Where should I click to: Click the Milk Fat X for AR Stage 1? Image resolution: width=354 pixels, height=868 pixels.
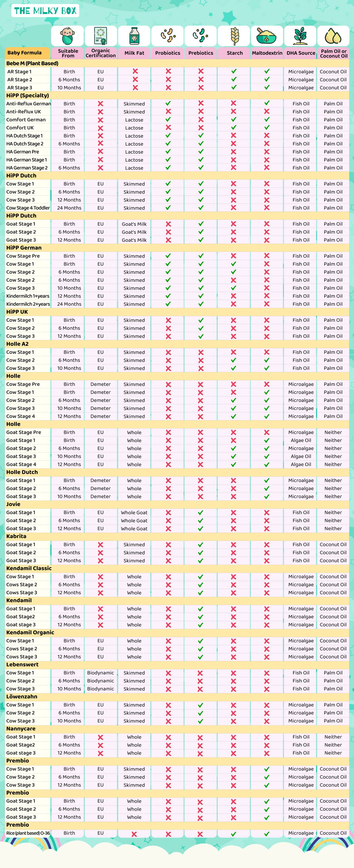135,71
